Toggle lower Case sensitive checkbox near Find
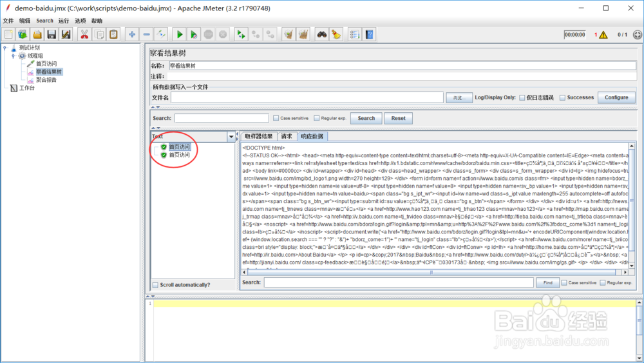The image size is (644, 363). pos(564,283)
